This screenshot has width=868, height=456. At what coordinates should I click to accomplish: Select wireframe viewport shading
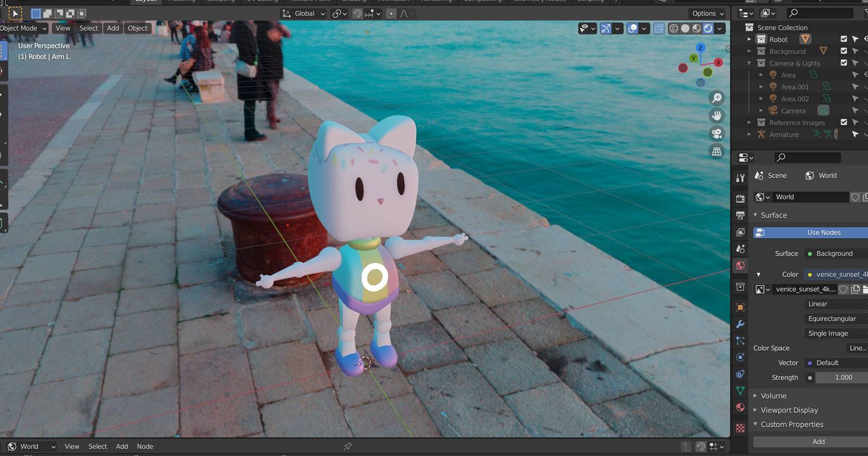(674, 28)
